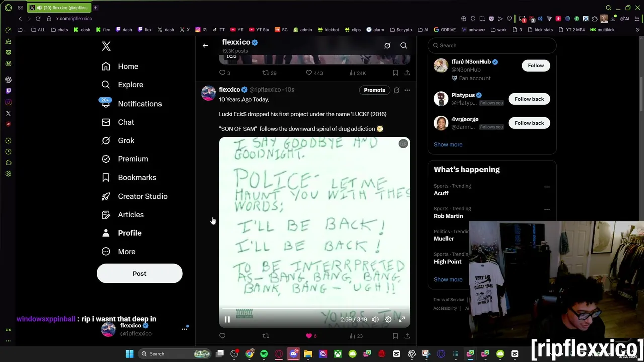Image resolution: width=644 pixels, height=362 pixels.
Task: Open Grok from the sidebar
Action: coord(118,141)
